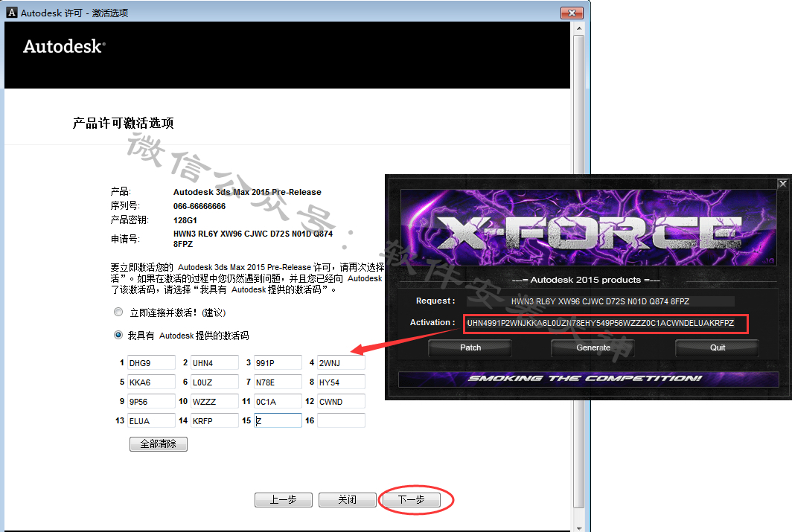Click the 关闭 button at the bottom
The height and width of the screenshot is (532, 792).
coord(348,500)
